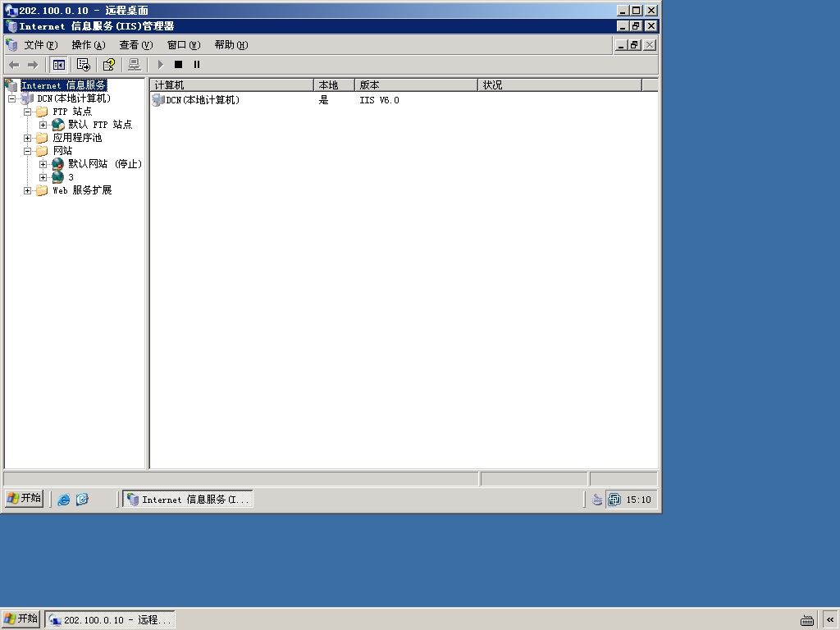Select the 网站 folder in the tree
This screenshot has height=630, width=840.
pos(62,151)
